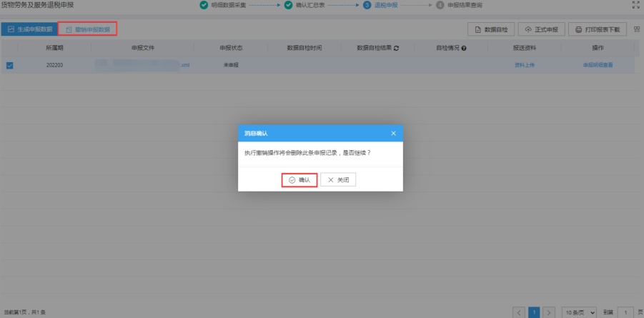
Task: Submit with 正式申报 button
Action: (541, 29)
